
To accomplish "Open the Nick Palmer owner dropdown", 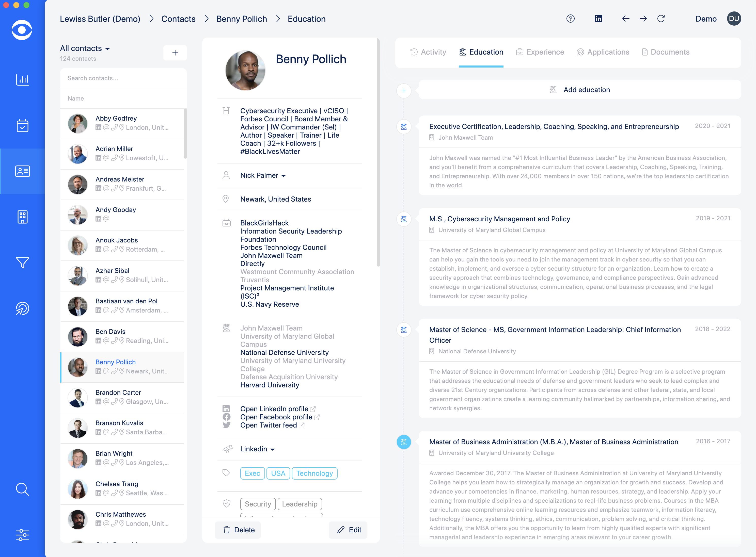I will point(263,175).
